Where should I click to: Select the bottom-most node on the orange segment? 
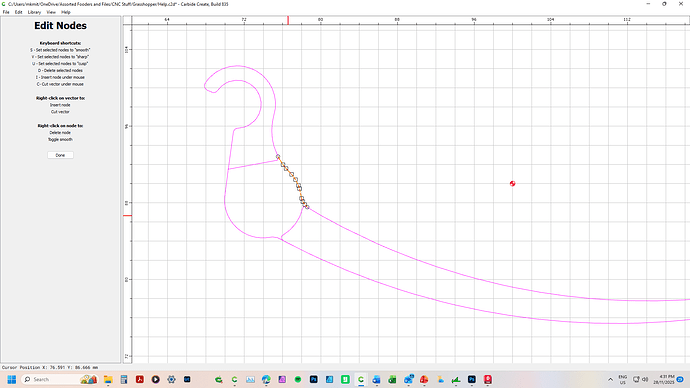click(x=307, y=207)
